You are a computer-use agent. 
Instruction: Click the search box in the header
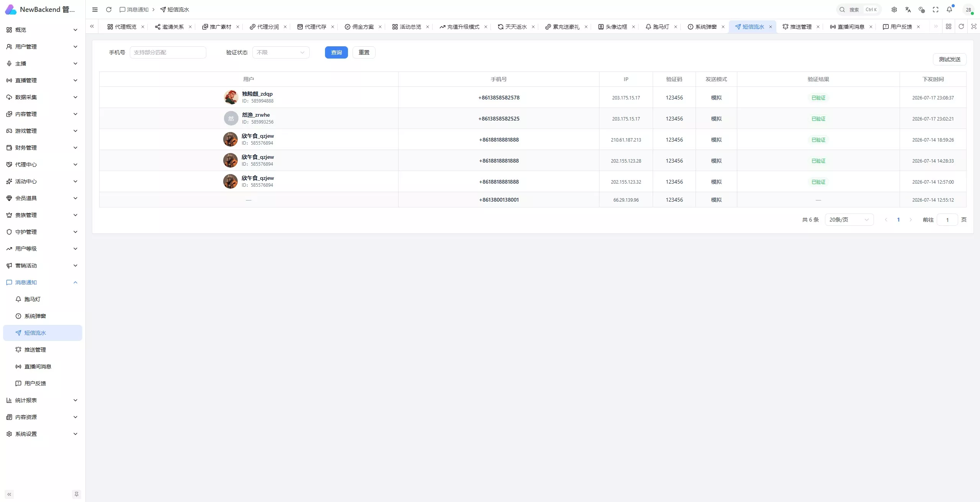pos(859,10)
